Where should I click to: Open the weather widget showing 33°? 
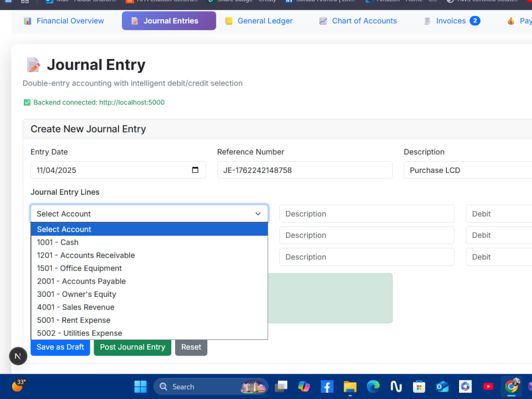pyautogui.click(x=18, y=386)
